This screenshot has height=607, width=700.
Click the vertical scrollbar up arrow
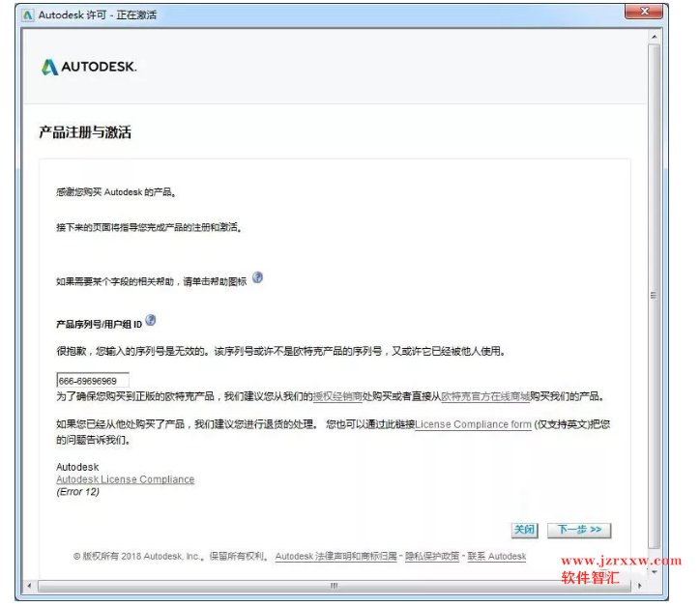click(x=654, y=37)
